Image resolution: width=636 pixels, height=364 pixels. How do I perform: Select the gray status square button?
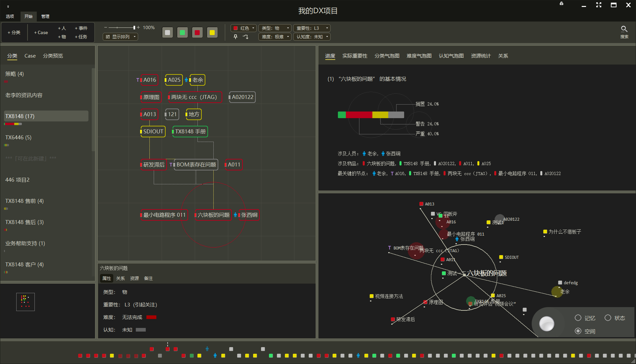click(x=168, y=32)
